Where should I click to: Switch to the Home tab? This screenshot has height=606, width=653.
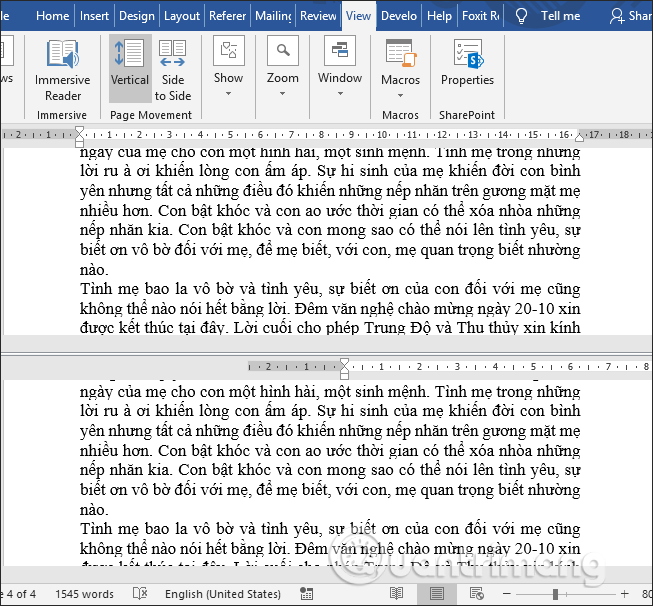tap(52, 16)
